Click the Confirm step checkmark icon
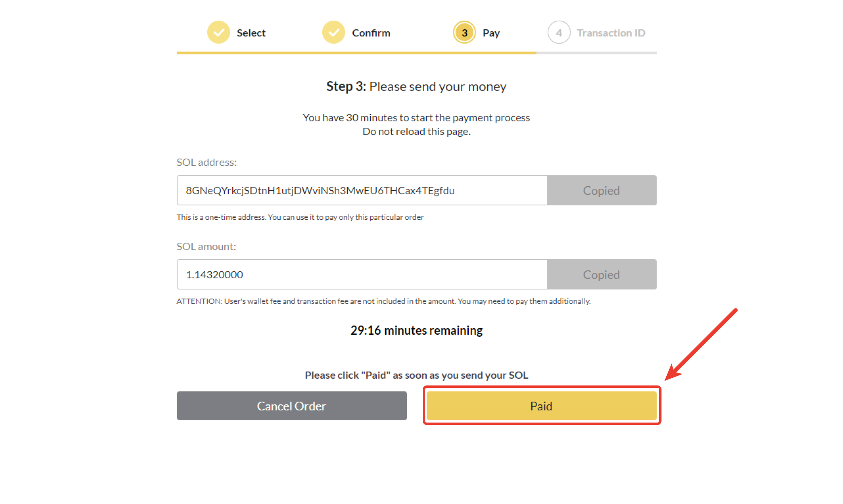843x504 pixels. coord(334,33)
